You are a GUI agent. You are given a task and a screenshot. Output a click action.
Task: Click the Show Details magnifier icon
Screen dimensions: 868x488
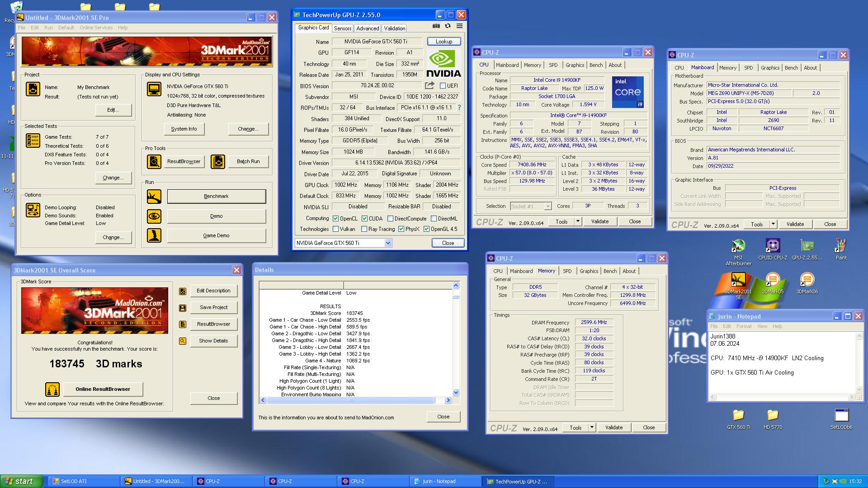(x=183, y=341)
